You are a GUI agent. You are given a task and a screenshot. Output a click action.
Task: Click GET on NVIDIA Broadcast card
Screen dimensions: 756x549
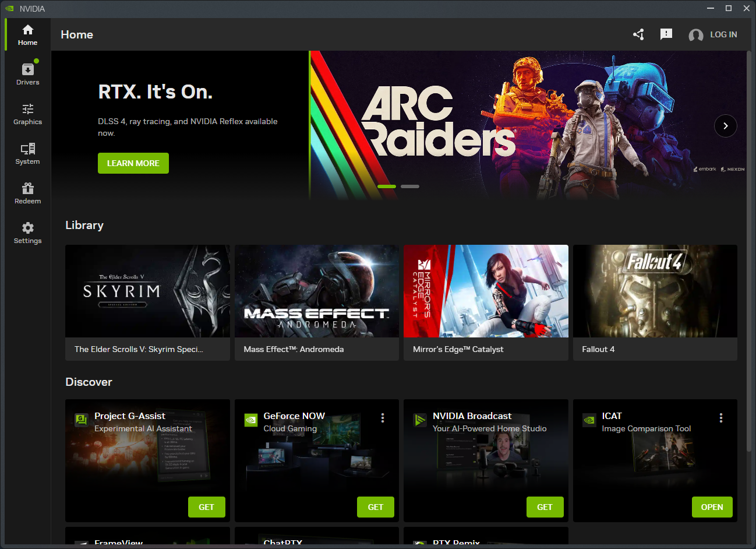click(545, 507)
